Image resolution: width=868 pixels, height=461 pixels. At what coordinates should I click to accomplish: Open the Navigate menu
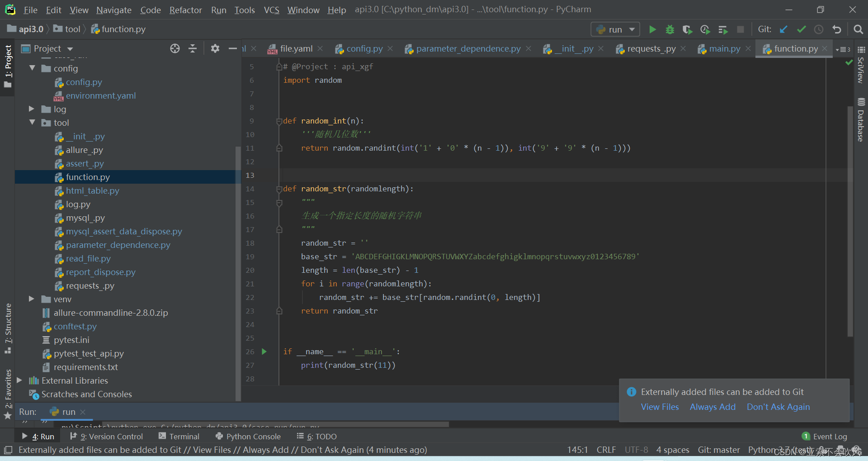[114, 10]
